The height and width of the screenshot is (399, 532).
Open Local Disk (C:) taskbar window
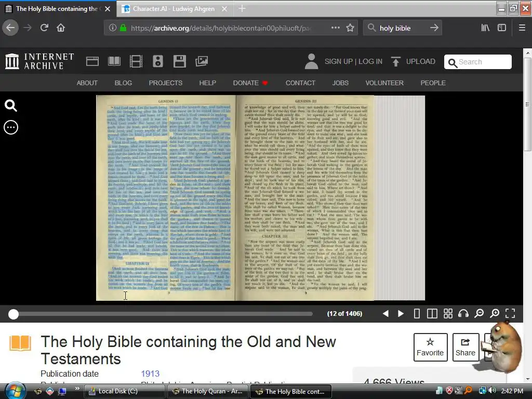[124, 391]
